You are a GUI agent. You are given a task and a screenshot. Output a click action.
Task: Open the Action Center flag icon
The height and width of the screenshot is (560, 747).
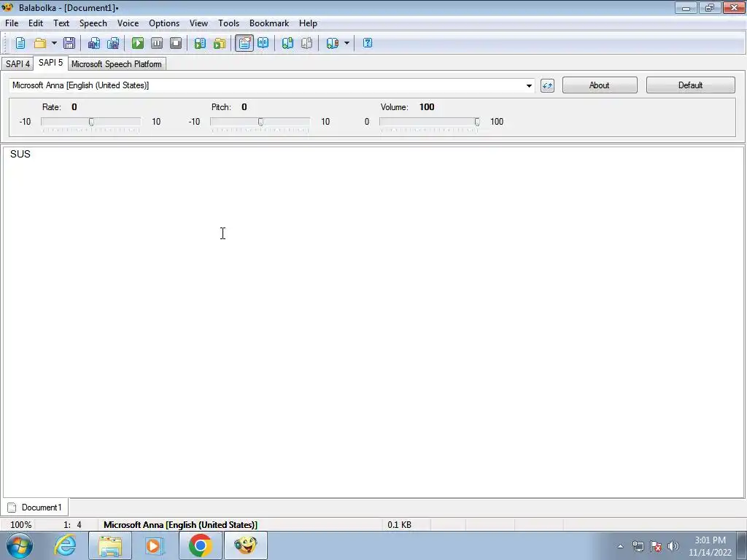656,546
